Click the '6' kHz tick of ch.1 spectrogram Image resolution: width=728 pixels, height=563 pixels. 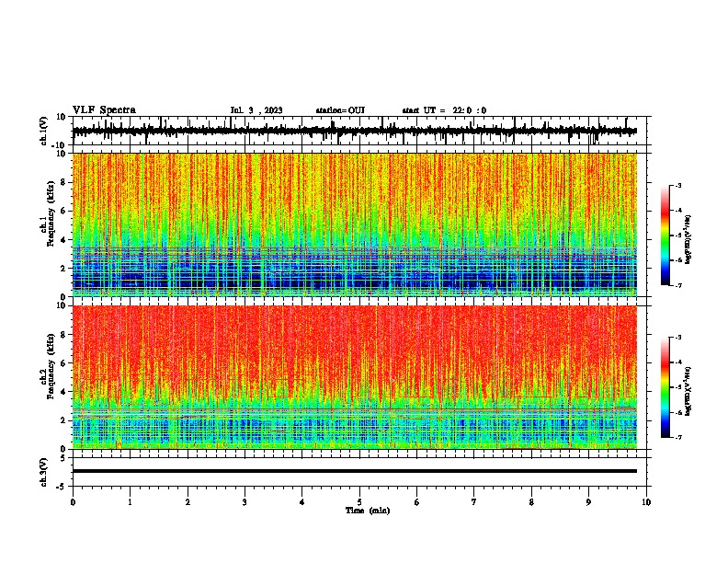63,211
